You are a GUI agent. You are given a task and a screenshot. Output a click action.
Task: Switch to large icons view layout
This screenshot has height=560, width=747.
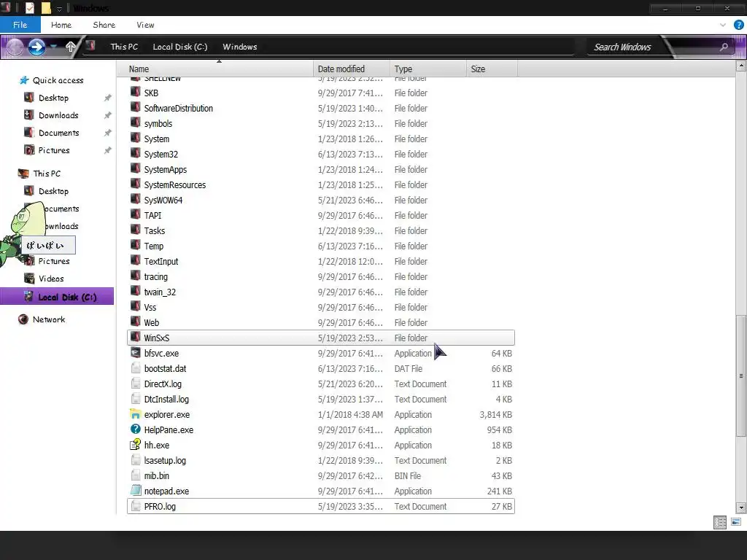[736, 522]
